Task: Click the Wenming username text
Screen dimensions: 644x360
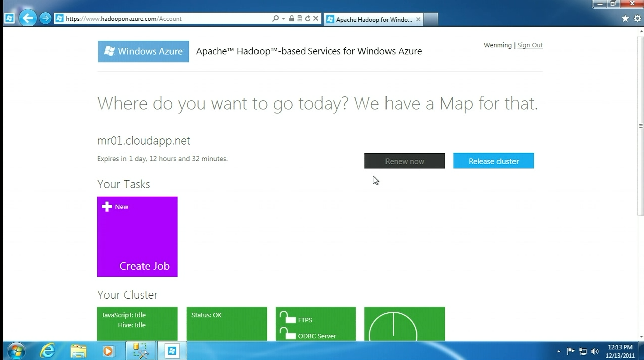Action: point(498,45)
